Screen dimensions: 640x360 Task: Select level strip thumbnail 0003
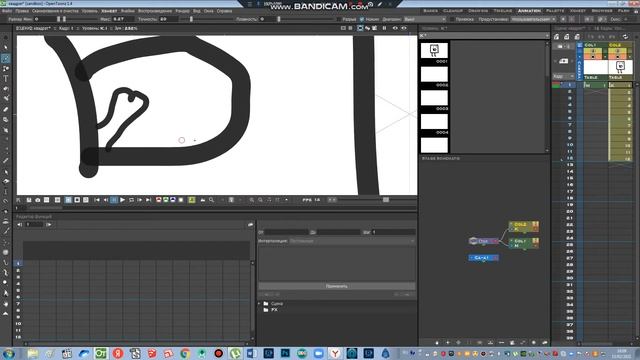click(x=434, y=98)
